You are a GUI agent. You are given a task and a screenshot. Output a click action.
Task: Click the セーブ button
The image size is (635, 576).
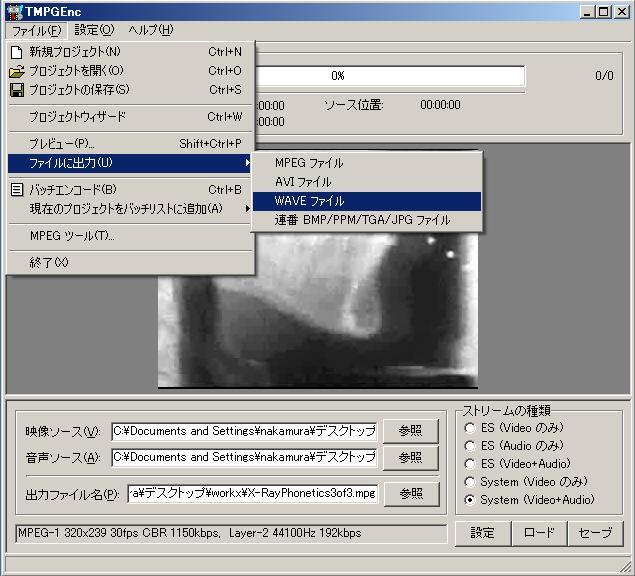click(595, 533)
